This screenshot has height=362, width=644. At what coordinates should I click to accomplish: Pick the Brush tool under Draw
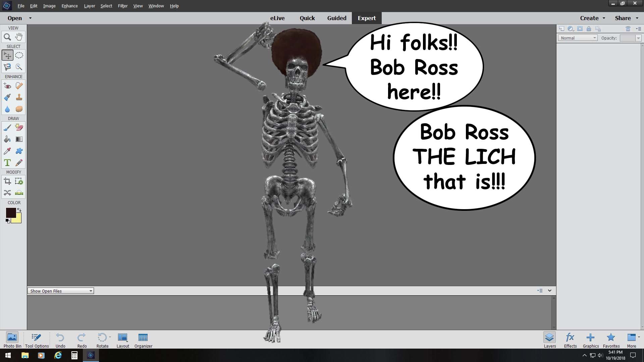click(x=7, y=128)
